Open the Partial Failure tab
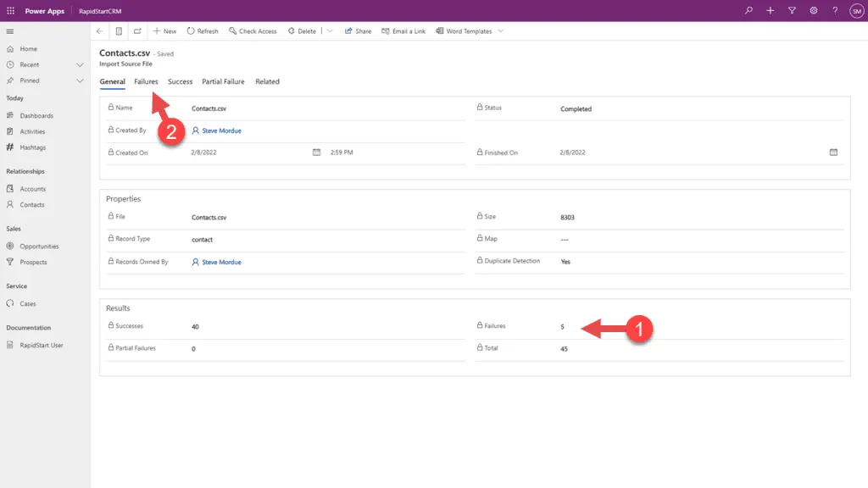The height and width of the screenshot is (488, 868). pos(223,81)
